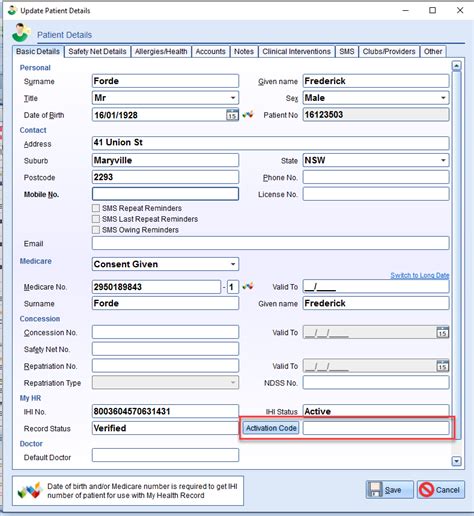The height and width of the screenshot is (516, 474).
Task: Check the SMS Owing Reminders option
Action: click(x=96, y=230)
